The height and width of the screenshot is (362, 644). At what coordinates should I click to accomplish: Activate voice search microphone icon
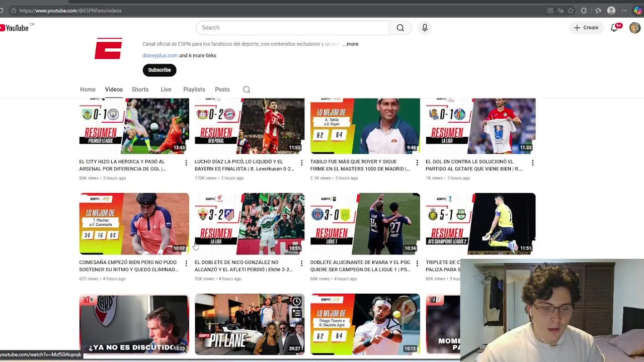(425, 28)
